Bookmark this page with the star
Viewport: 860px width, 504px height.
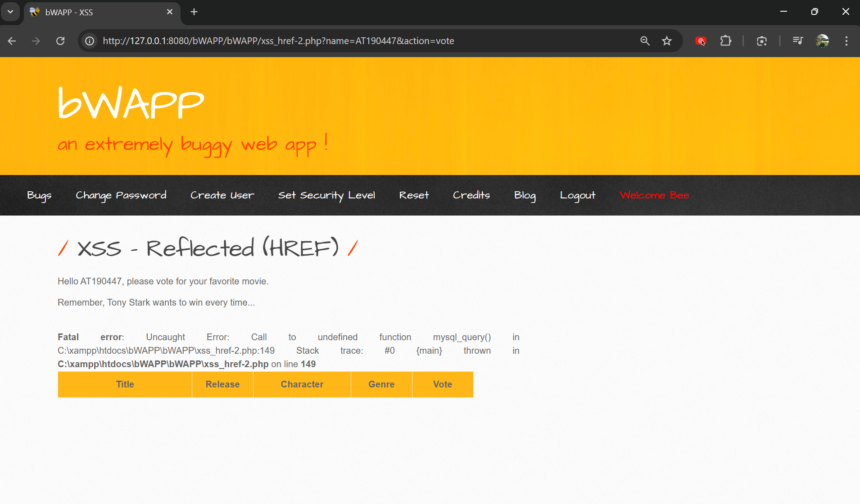click(x=667, y=41)
